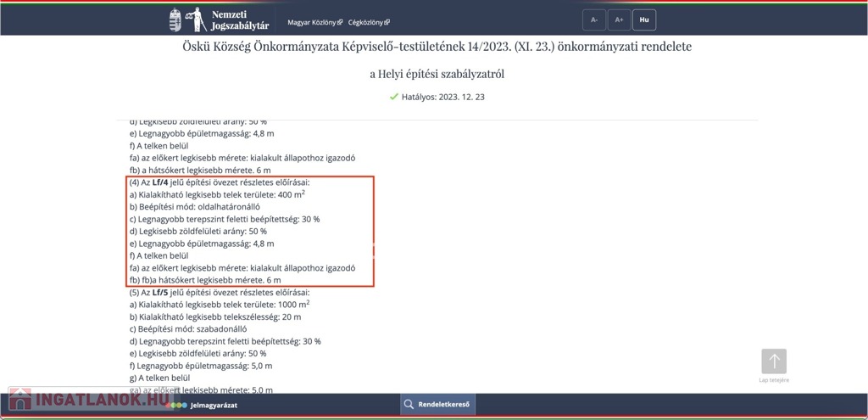Open Jelmagyarázat legend in the bottom bar
Screen dimensions: 868x420
coord(214,405)
